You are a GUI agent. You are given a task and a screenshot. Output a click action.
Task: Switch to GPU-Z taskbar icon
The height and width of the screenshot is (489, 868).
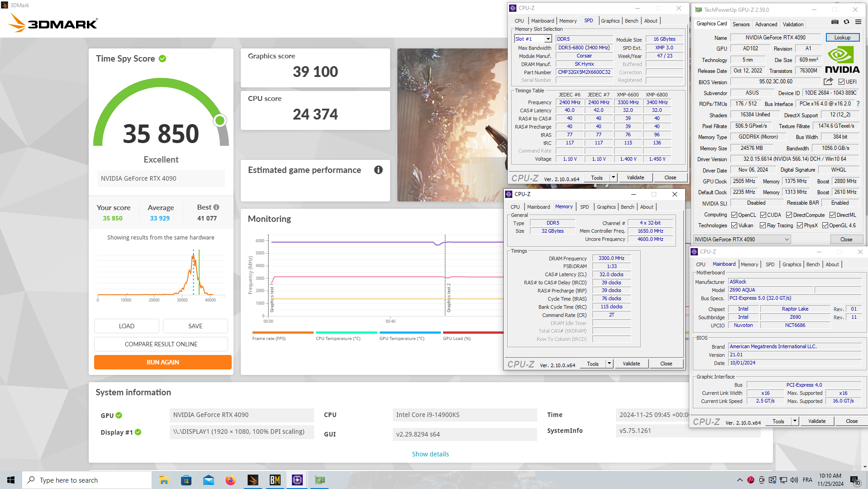pos(320,480)
